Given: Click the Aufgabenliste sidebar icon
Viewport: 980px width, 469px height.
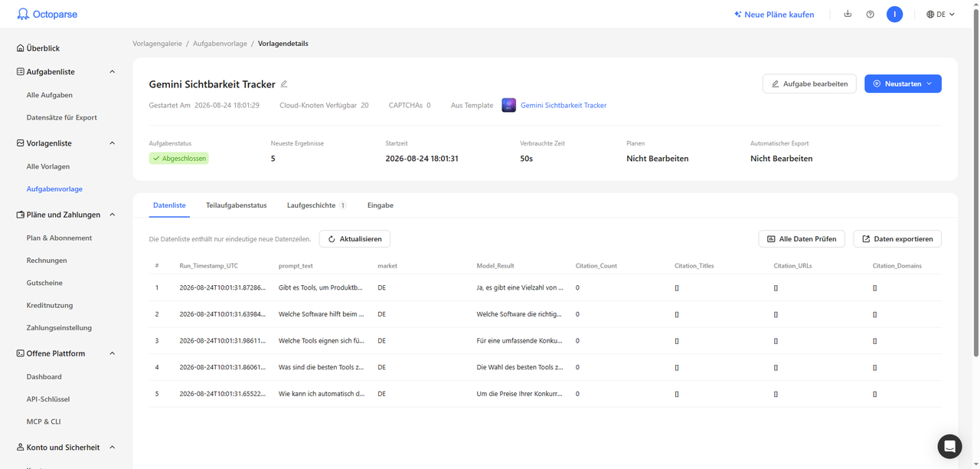Looking at the screenshot, I should pos(21,71).
